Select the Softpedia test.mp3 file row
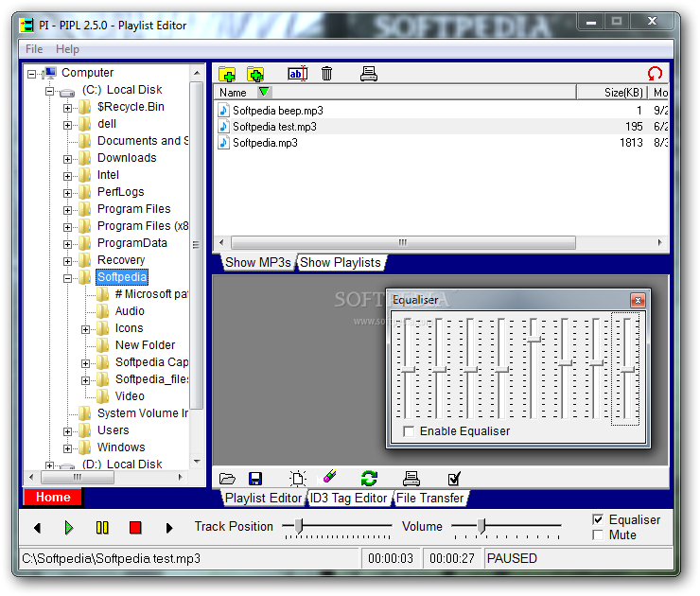This screenshot has height=596, width=700. [x=441, y=127]
